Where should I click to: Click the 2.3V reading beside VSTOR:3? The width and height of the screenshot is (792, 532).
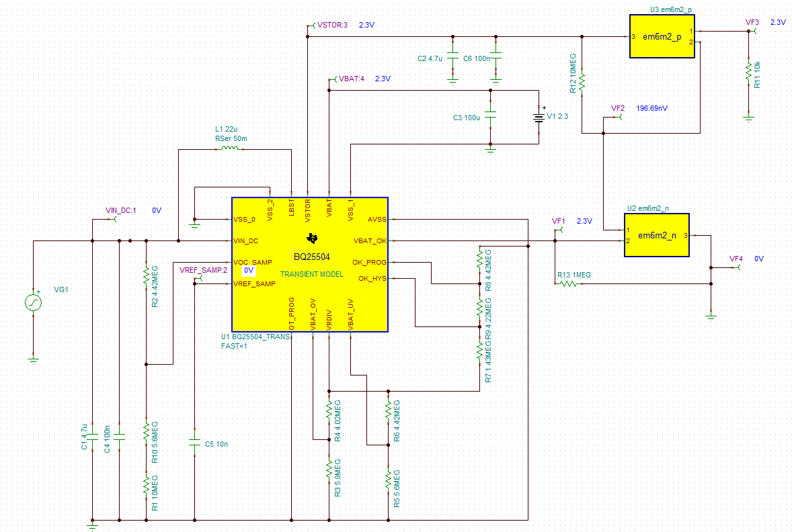[x=366, y=25]
